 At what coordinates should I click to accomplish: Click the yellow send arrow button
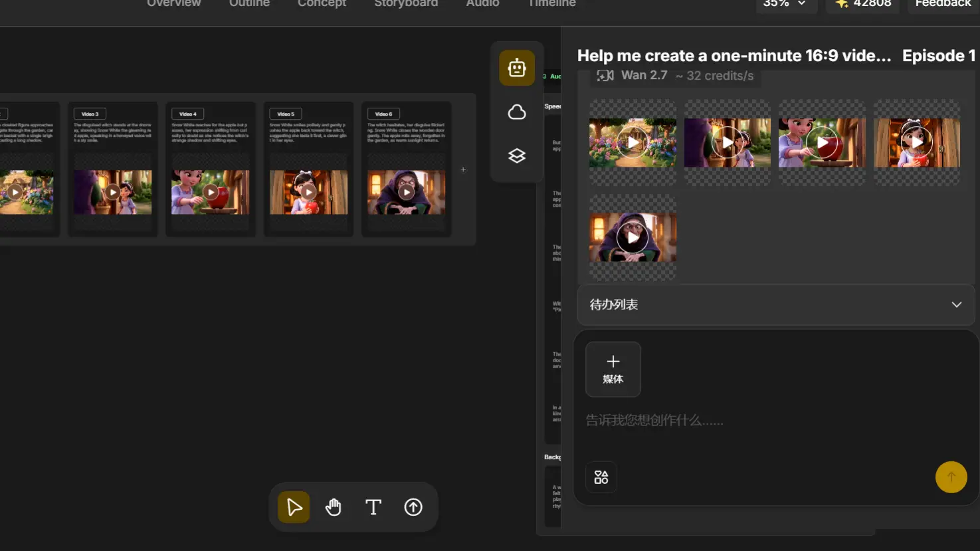951,477
